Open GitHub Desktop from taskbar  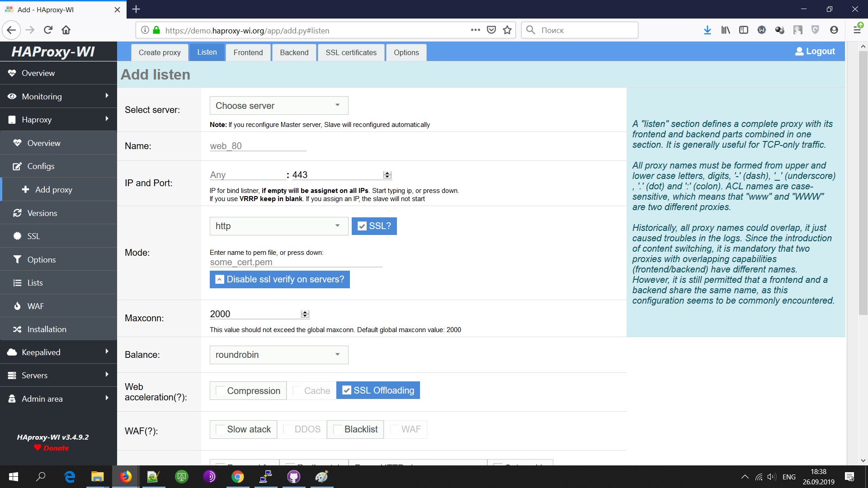(x=294, y=477)
